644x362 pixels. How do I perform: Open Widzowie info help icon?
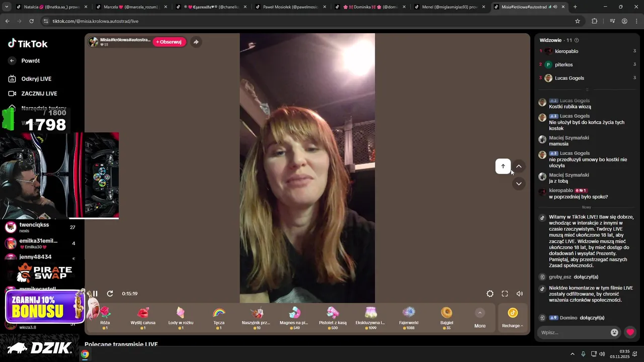coord(577,40)
